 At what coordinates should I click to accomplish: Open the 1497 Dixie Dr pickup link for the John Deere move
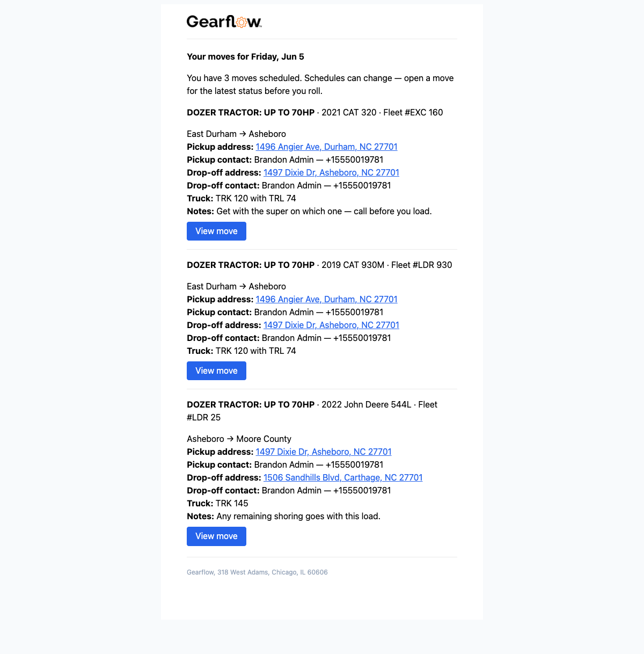click(x=324, y=452)
